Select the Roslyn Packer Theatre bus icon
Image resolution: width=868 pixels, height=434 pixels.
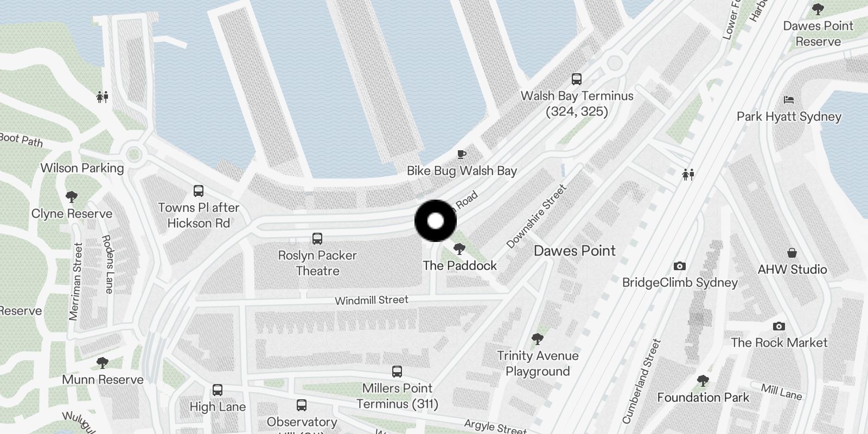[x=317, y=238]
